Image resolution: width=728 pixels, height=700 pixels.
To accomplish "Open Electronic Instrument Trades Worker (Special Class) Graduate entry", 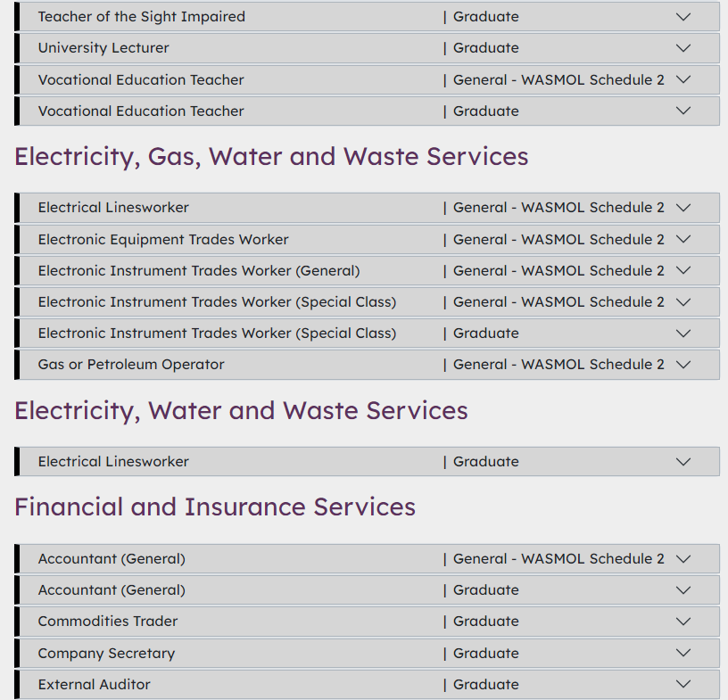I will 217,333.
